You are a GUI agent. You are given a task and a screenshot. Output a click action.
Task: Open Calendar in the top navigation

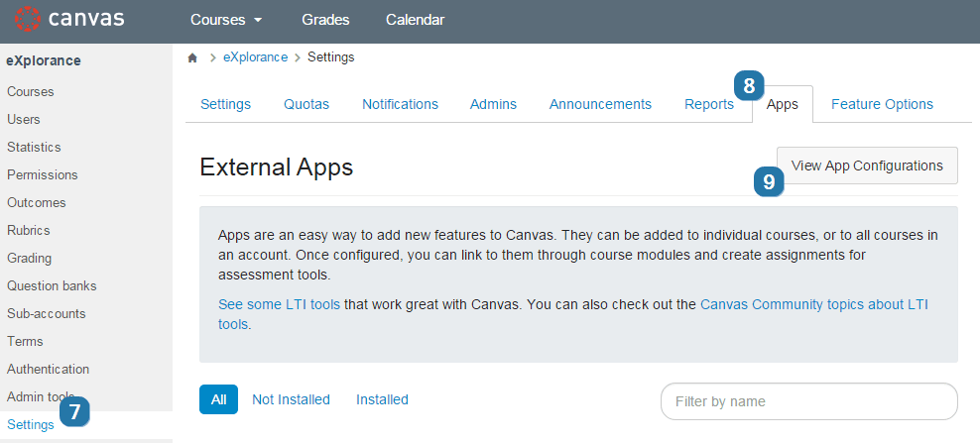415,20
